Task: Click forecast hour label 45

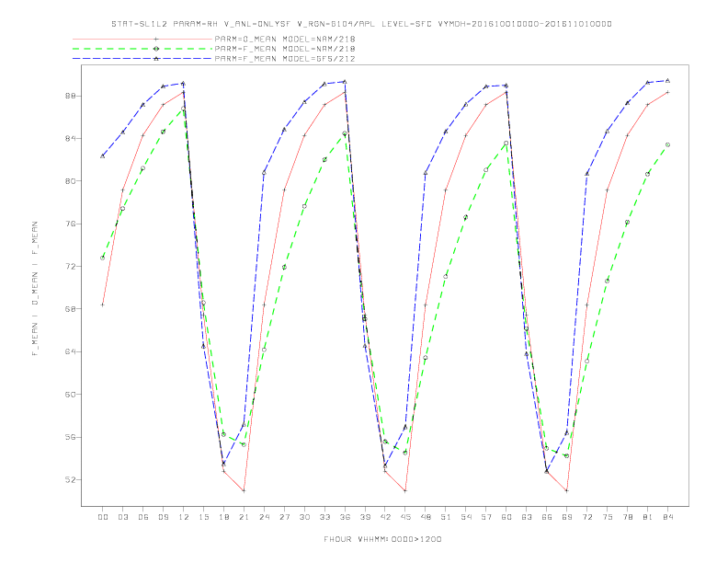Action: pyautogui.click(x=405, y=517)
